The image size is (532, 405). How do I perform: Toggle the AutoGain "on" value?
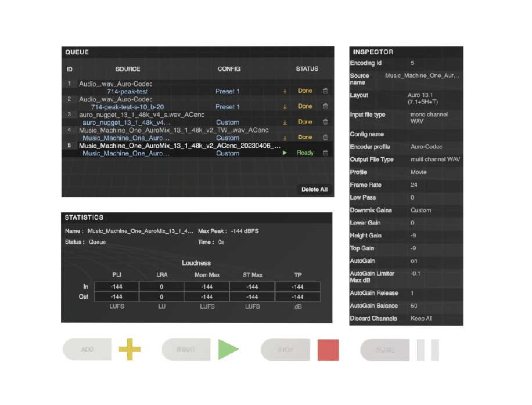(x=414, y=261)
